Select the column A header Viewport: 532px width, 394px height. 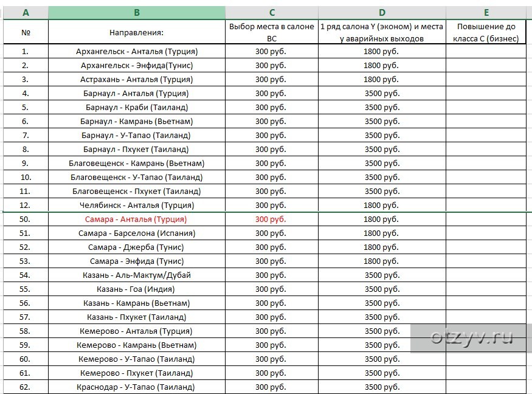coord(25,12)
